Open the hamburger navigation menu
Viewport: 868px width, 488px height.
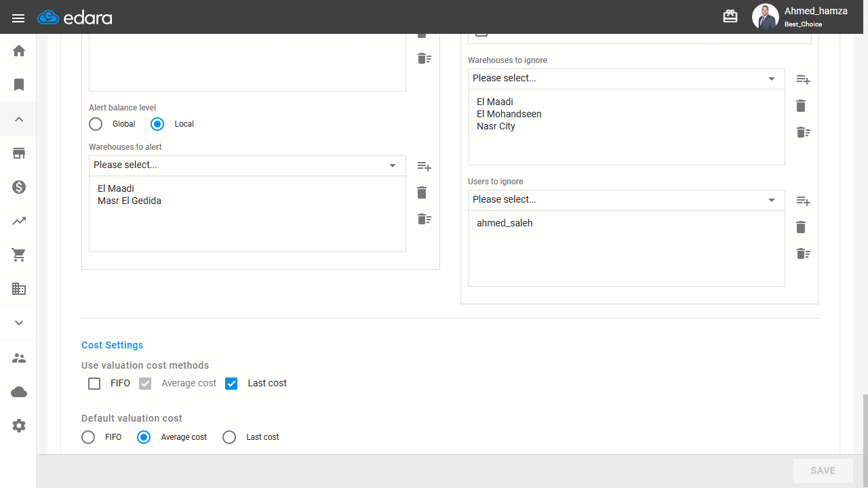point(18,18)
